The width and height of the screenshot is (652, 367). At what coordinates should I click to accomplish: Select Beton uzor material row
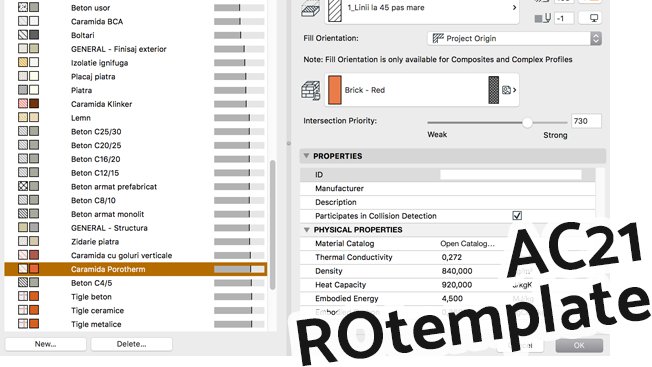[x=136, y=7]
